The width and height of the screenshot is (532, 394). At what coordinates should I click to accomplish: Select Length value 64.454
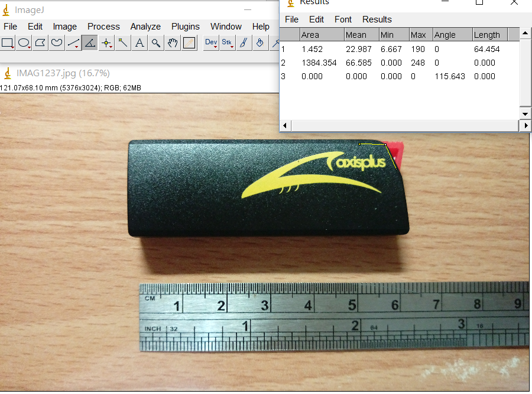click(487, 49)
